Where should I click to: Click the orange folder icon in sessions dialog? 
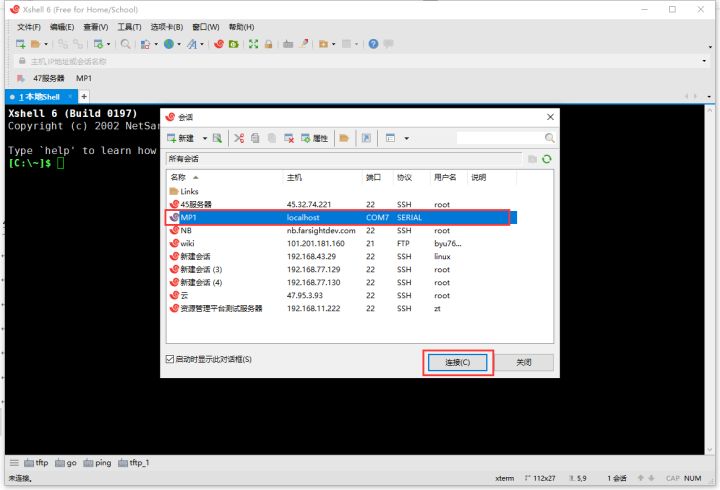[344, 138]
